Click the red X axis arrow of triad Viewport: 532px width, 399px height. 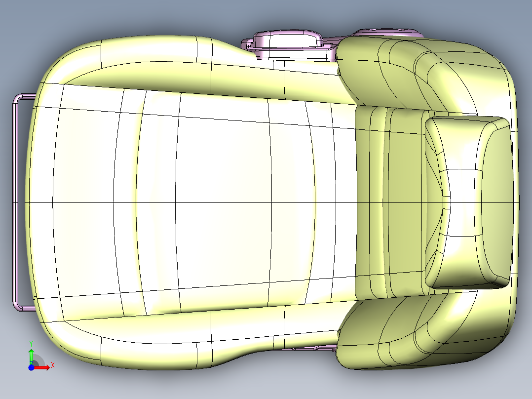pos(43,368)
